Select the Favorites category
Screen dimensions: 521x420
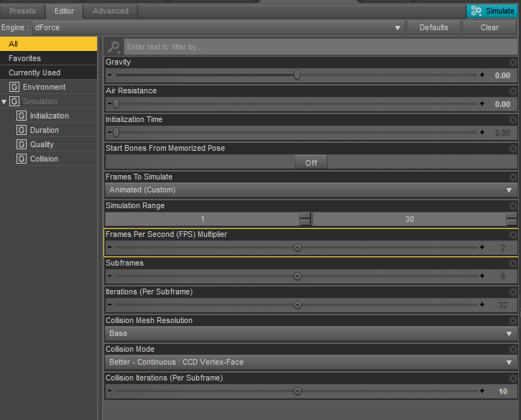click(49, 58)
